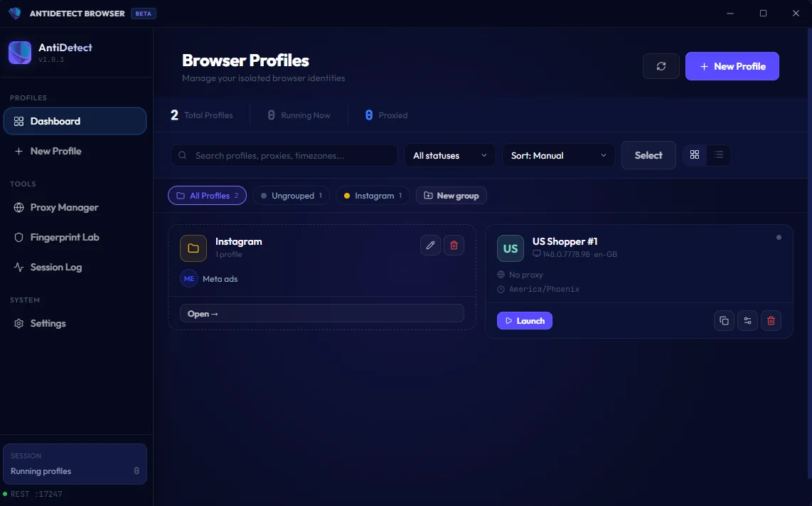Switch to list view layout
The image size is (812, 506).
pyautogui.click(x=718, y=154)
